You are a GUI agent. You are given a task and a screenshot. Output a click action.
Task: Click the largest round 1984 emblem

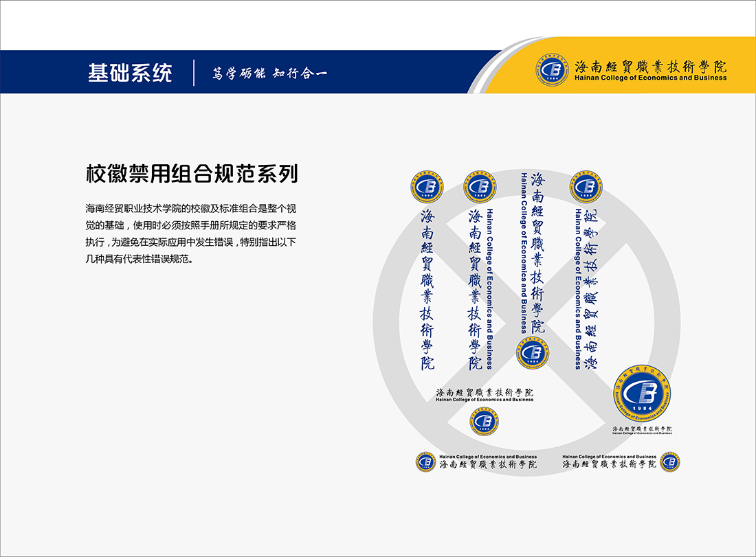[x=643, y=394]
